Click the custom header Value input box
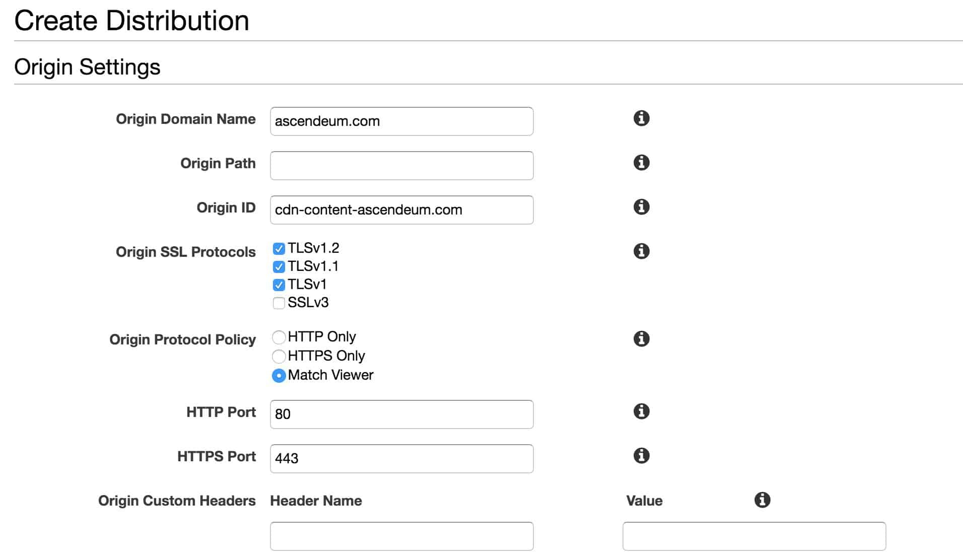 tap(753, 536)
